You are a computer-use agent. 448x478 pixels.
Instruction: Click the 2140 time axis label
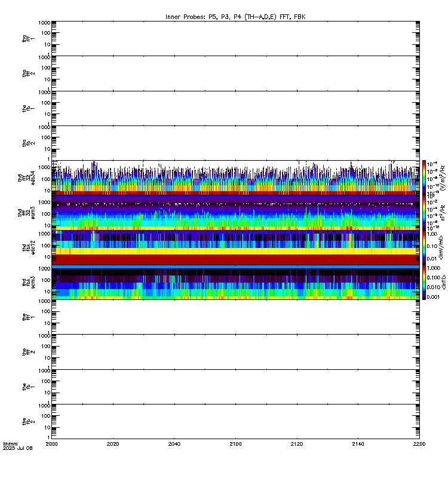358,444
